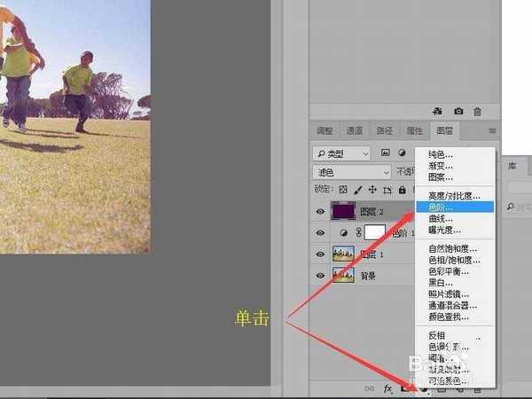Toggle the pixel layer filter icon

386,153
